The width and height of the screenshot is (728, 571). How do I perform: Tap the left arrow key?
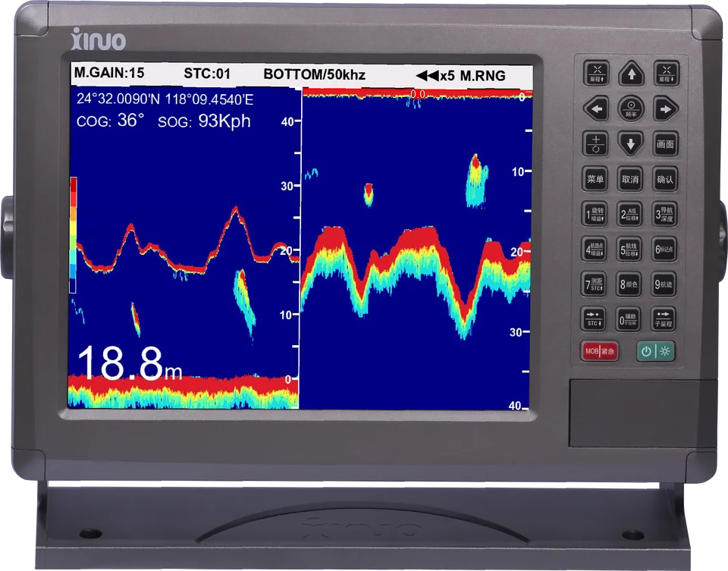tap(596, 108)
